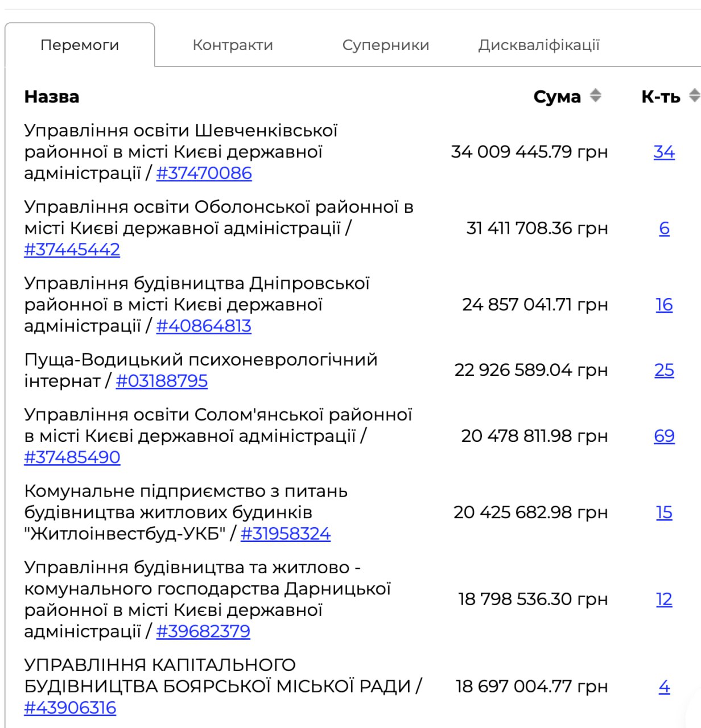The image size is (701, 728).
Task: Select amount 20 478 811.98 грн
Action: coord(534,436)
